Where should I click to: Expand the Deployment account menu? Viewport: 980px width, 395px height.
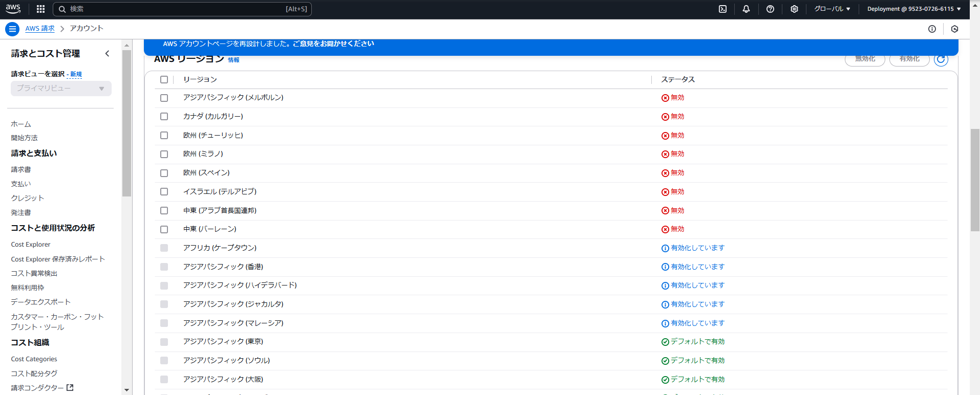point(914,9)
